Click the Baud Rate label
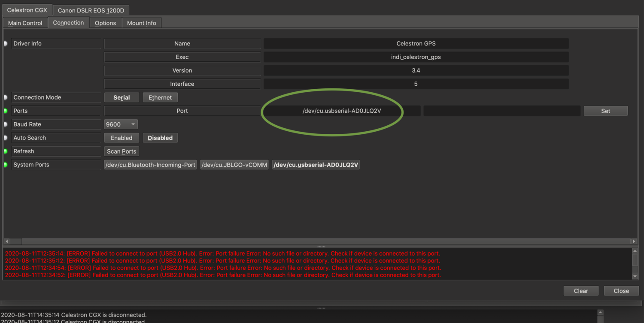 pyautogui.click(x=56, y=124)
